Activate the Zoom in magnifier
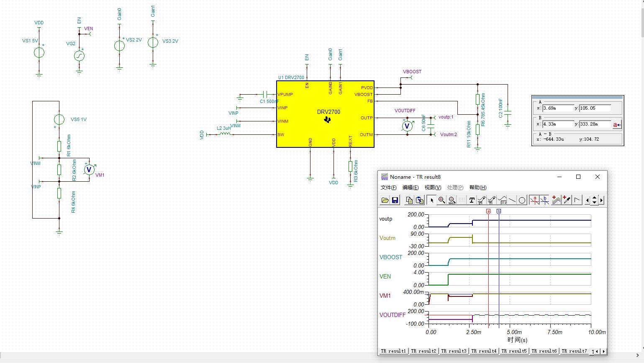This screenshot has width=644, height=363. [441, 200]
